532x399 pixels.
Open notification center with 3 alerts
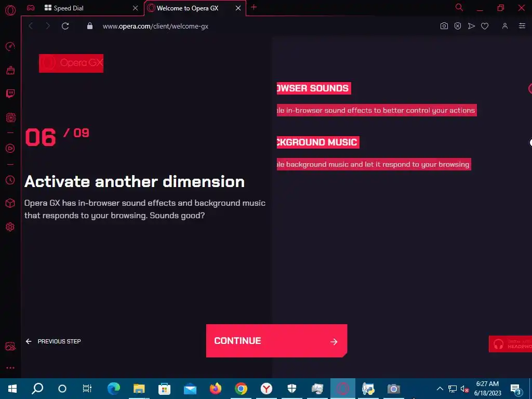(x=516, y=389)
